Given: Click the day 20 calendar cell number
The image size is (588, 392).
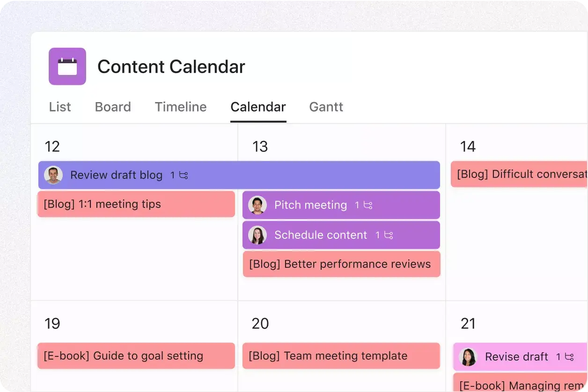Looking at the screenshot, I should coord(260,324).
